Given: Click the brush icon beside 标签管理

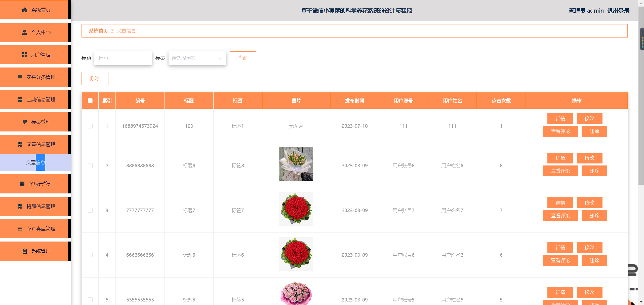Looking at the screenshot, I should pos(25,122).
